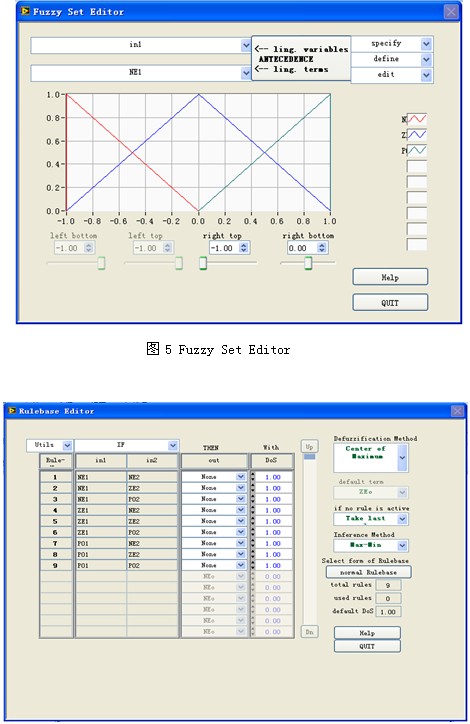Open rule 9 THEN output dropdown

[x=241, y=565]
